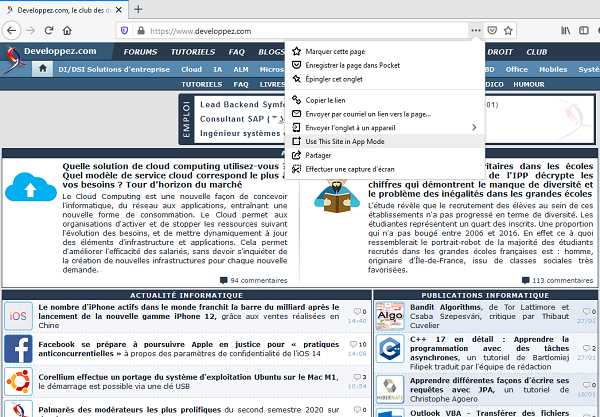Save to Pocket toolbar icon

[492, 31]
